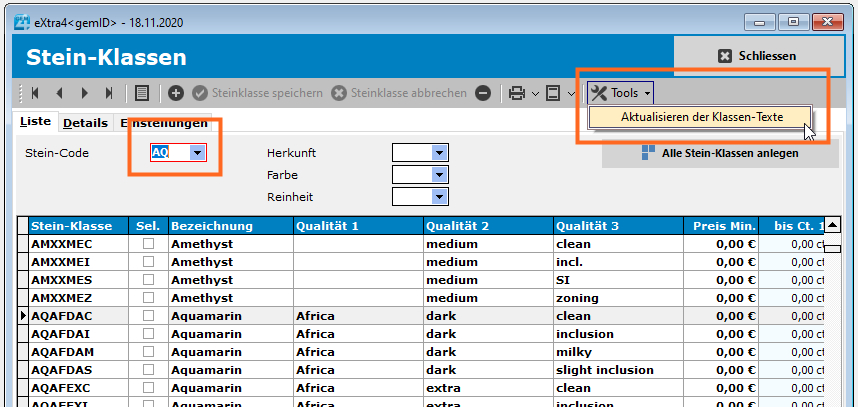Go to next record arrow
The height and width of the screenshot is (407, 858).
[84, 93]
